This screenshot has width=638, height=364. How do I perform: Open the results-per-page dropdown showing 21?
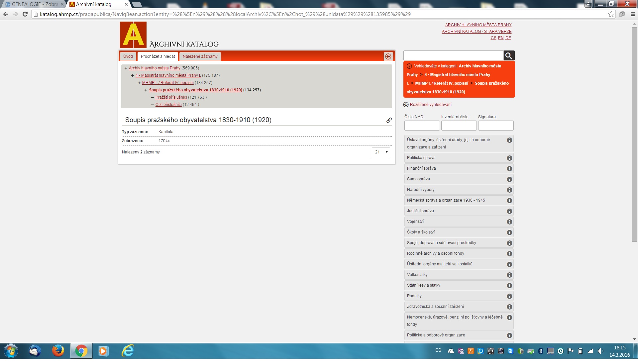pos(380,152)
